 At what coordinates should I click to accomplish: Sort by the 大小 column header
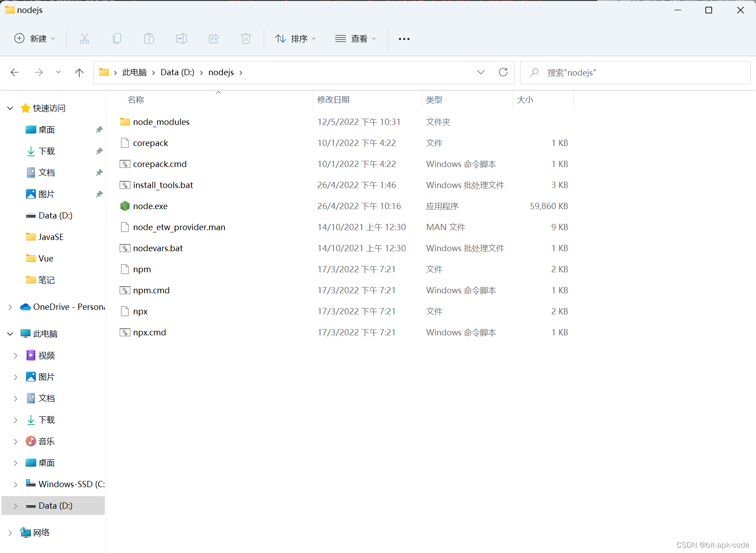click(525, 99)
